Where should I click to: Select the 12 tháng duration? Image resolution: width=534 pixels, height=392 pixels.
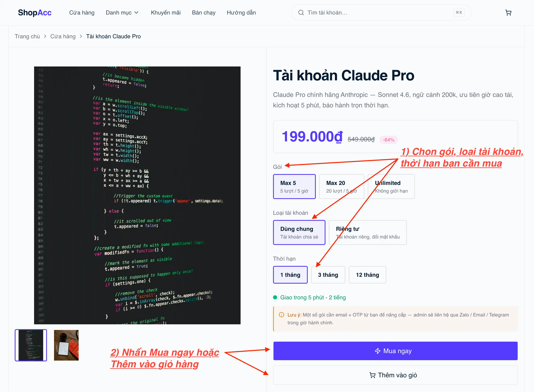[x=367, y=275]
